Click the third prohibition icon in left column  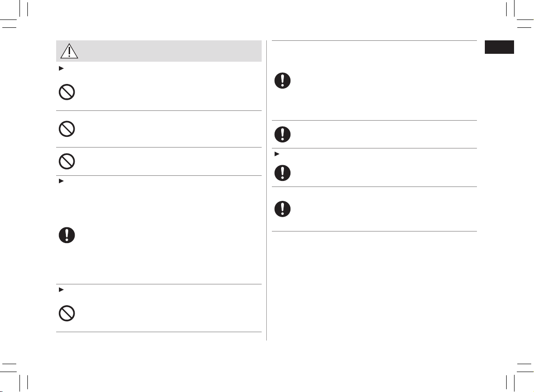[x=67, y=161]
